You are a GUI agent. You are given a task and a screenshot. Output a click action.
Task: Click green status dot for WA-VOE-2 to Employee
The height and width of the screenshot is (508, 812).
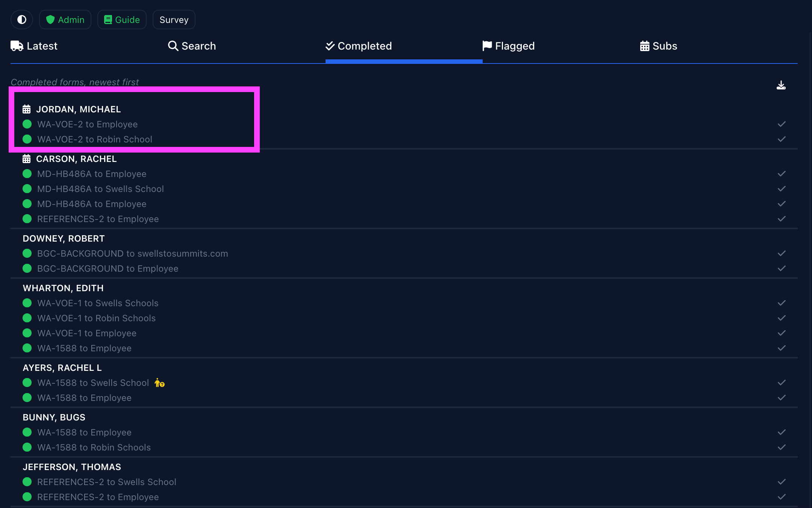tap(27, 124)
